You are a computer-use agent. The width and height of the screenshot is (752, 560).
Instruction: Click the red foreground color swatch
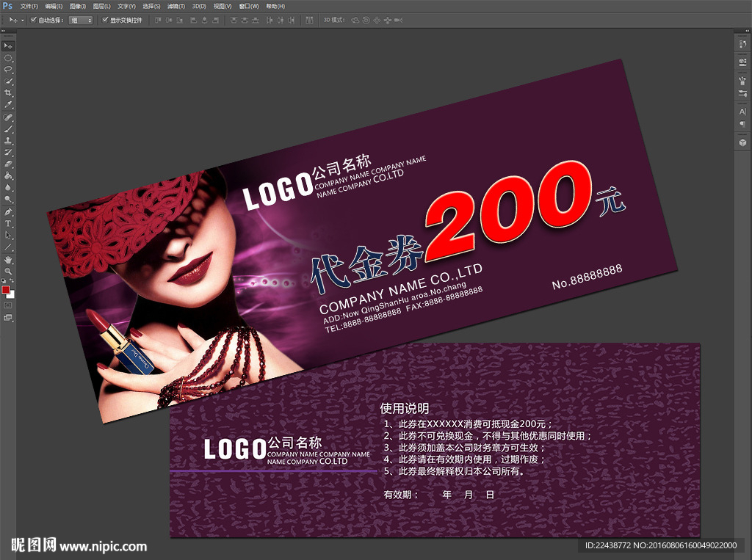point(5,290)
